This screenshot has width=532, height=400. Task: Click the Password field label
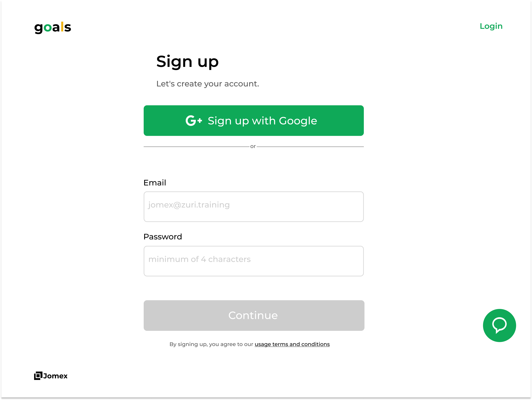pyautogui.click(x=163, y=237)
